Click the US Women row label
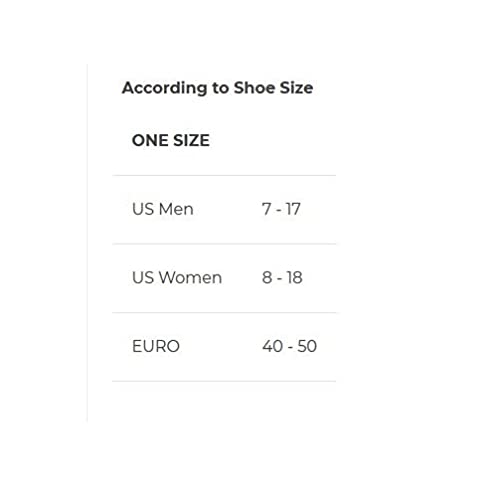The image size is (500, 499). (x=177, y=278)
